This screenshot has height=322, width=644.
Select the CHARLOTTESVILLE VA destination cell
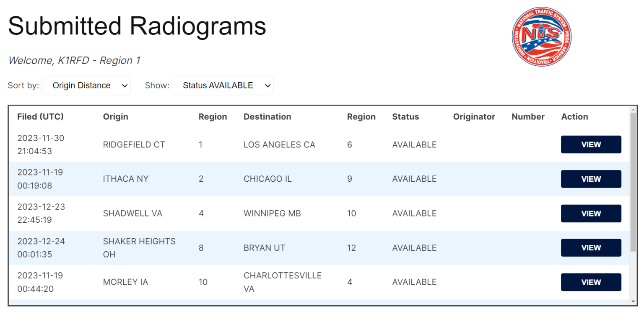point(282,282)
